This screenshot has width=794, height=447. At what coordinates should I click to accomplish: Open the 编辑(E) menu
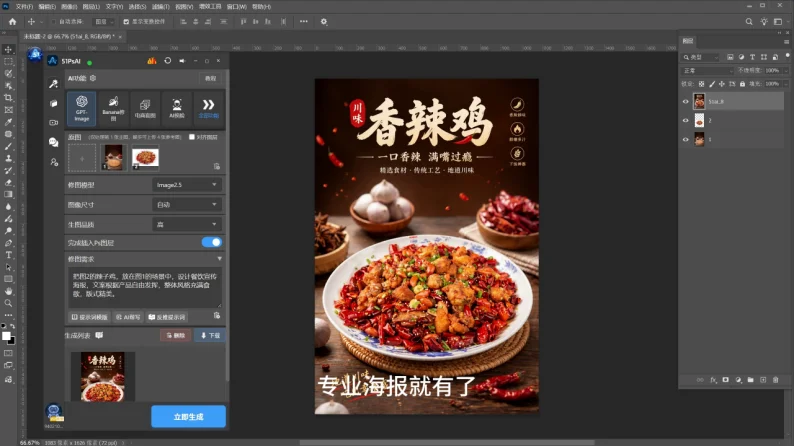(47, 7)
